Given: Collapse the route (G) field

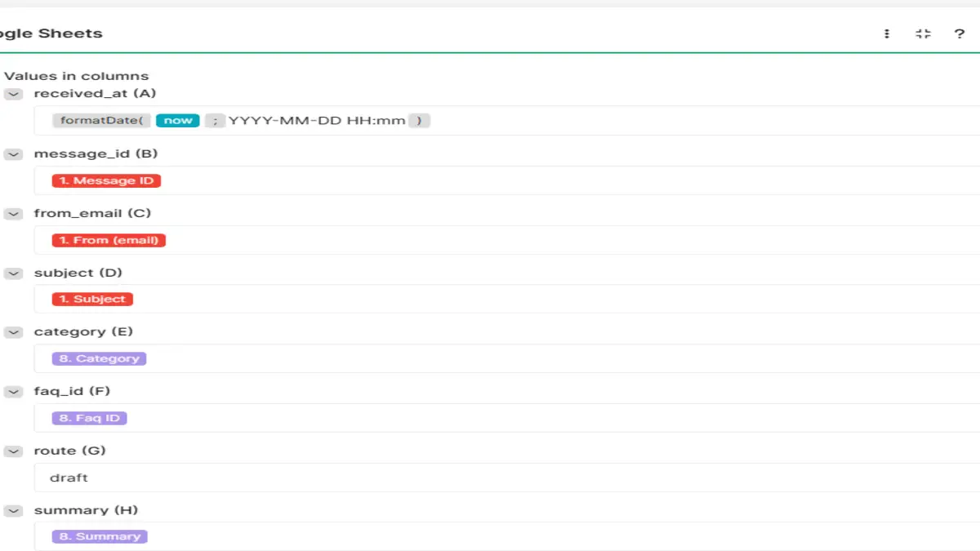Looking at the screenshot, I should click(13, 451).
